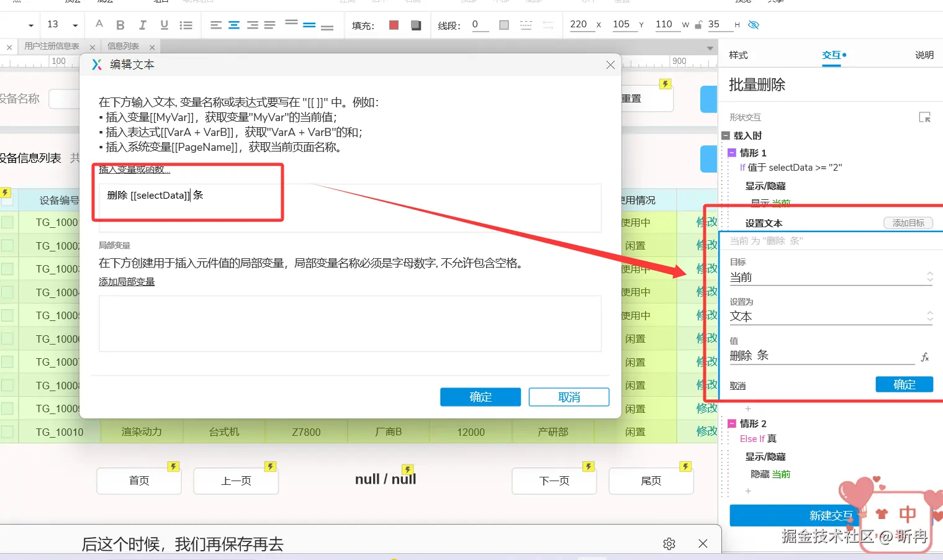Click the W width field 110
Image resolution: width=943 pixels, height=560 pixels.
(667, 24)
